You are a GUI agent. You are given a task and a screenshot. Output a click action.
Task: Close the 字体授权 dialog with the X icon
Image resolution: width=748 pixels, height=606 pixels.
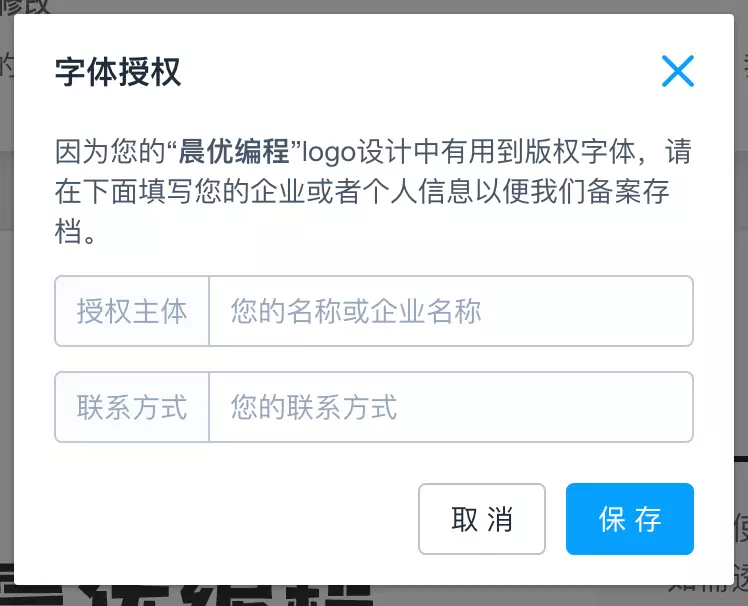(x=677, y=71)
